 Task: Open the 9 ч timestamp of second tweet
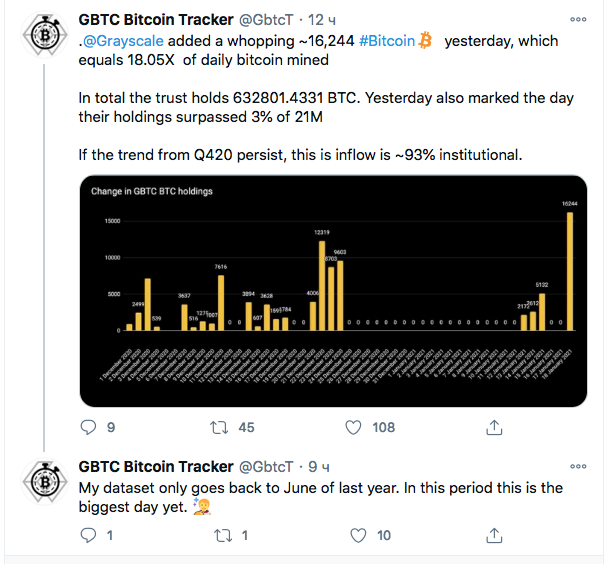(x=320, y=467)
